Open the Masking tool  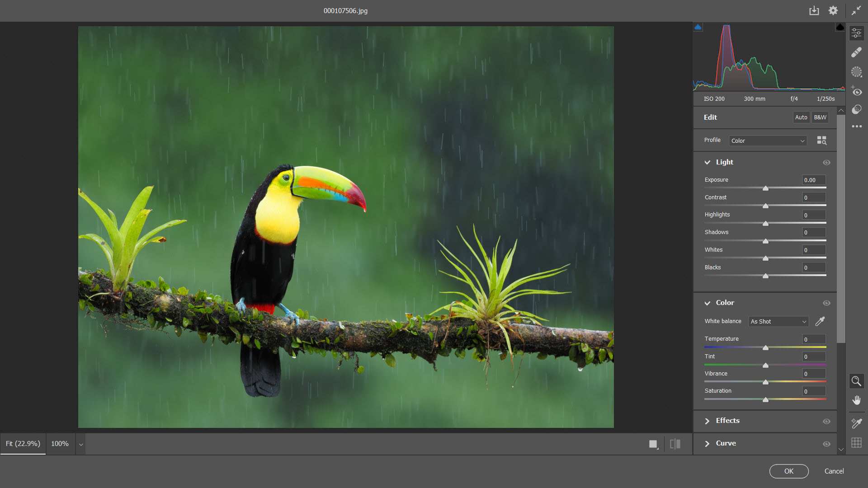[856, 72]
